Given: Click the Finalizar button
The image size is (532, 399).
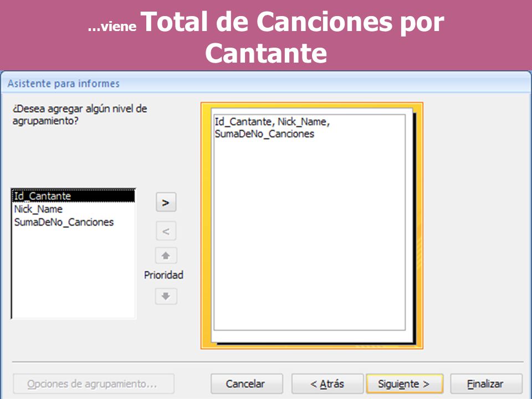Looking at the screenshot, I should pos(486,383).
